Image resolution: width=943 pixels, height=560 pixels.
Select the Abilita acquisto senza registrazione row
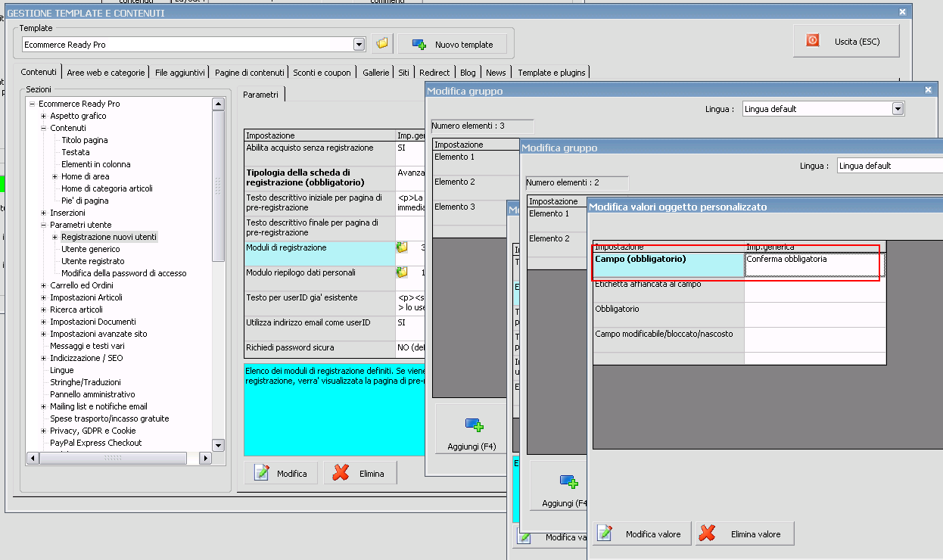[334, 153]
